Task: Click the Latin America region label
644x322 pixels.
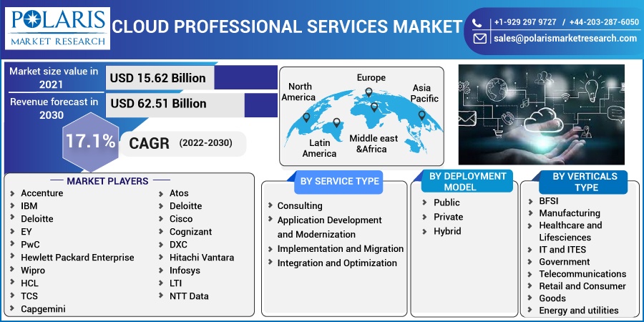Action: click(320, 148)
